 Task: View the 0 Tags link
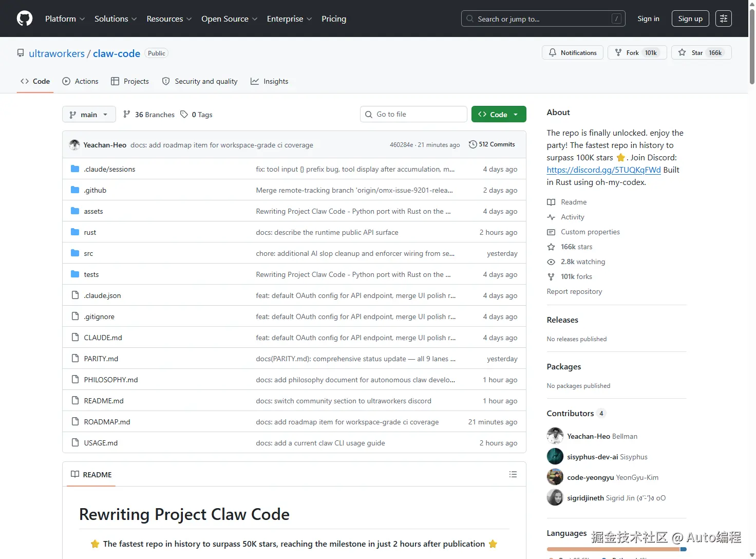click(196, 115)
